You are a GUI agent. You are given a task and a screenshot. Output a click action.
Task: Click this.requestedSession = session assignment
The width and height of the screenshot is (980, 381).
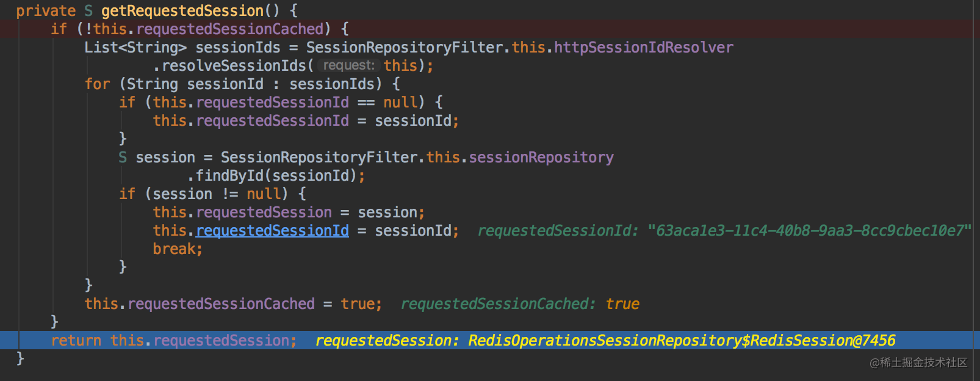pos(289,212)
